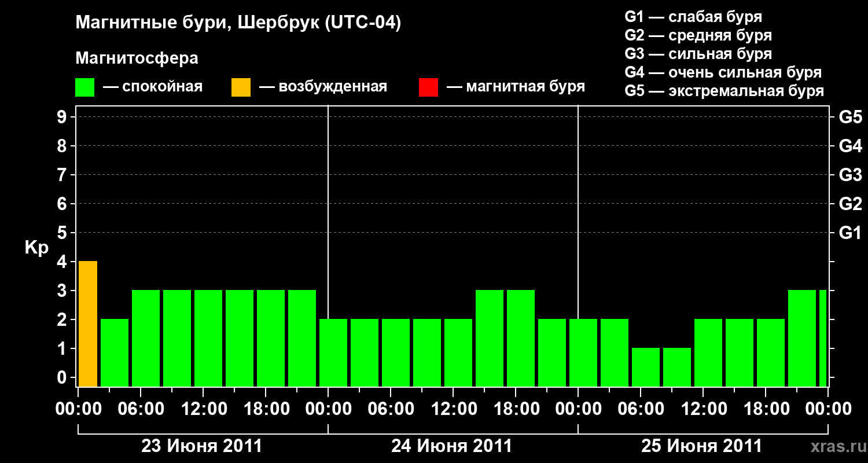Click the only Kp 2 bar on 23 June morning
Viewport: 868px width, 463px height.
tap(115, 352)
